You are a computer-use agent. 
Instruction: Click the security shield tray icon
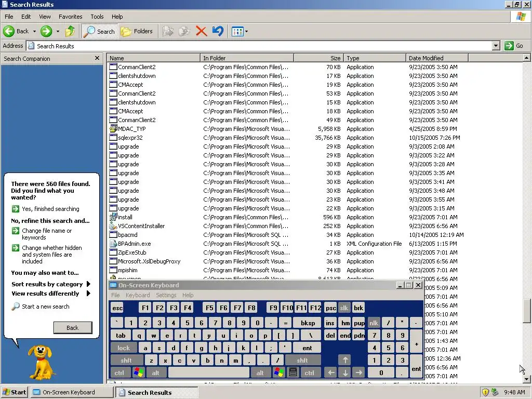click(x=486, y=392)
